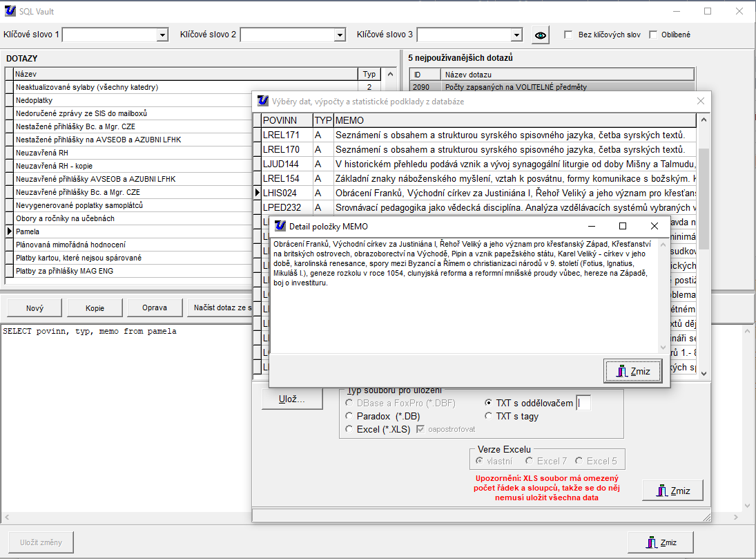The height and width of the screenshot is (559, 756).
Task: Click the Ulož... save button
Action: (291, 399)
